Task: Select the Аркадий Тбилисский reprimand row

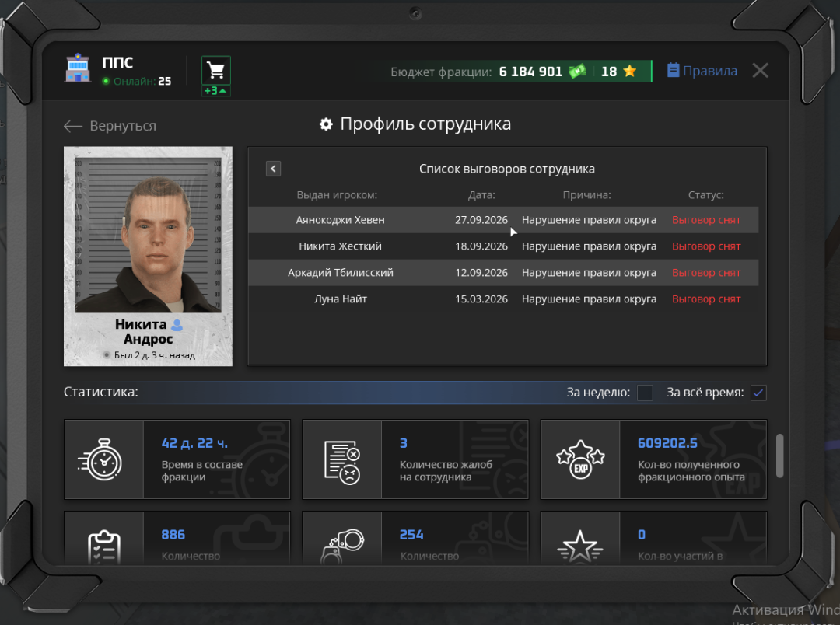Action: (503, 273)
